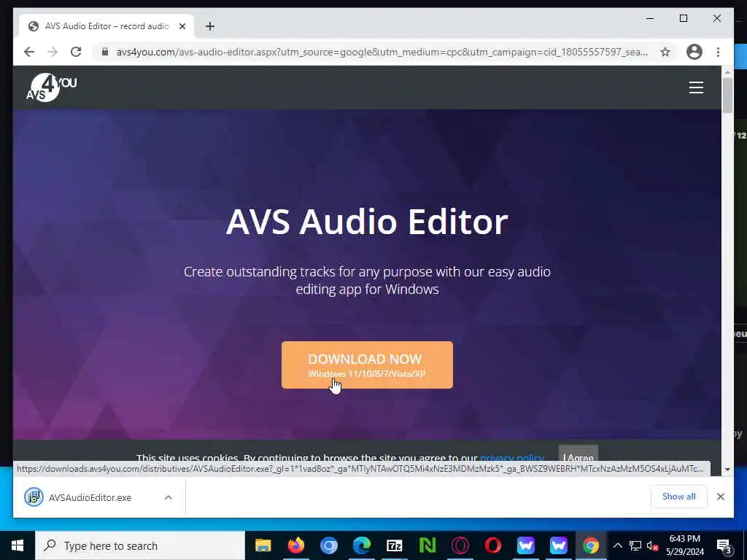Open the Windows Start menu
Viewport: 747px width, 560px height.
pos(18,545)
